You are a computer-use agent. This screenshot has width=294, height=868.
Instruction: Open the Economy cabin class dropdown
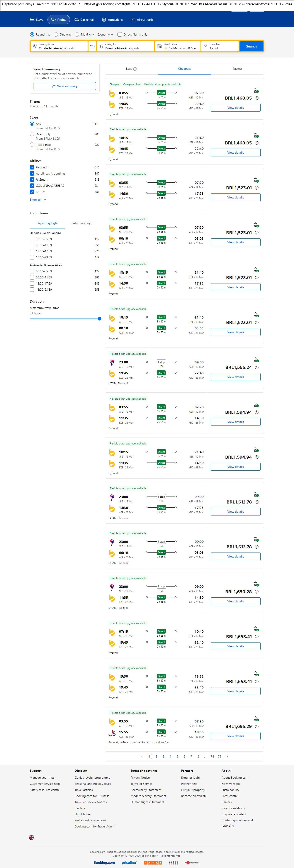pyautogui.click(x=105, y=34)
